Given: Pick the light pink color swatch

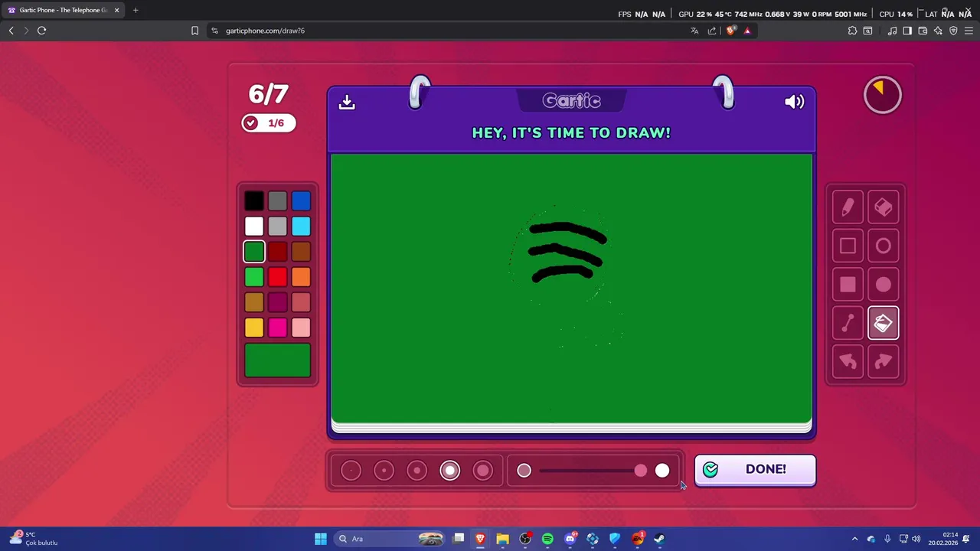Looking at the screenshot, I should click(301, 328).
